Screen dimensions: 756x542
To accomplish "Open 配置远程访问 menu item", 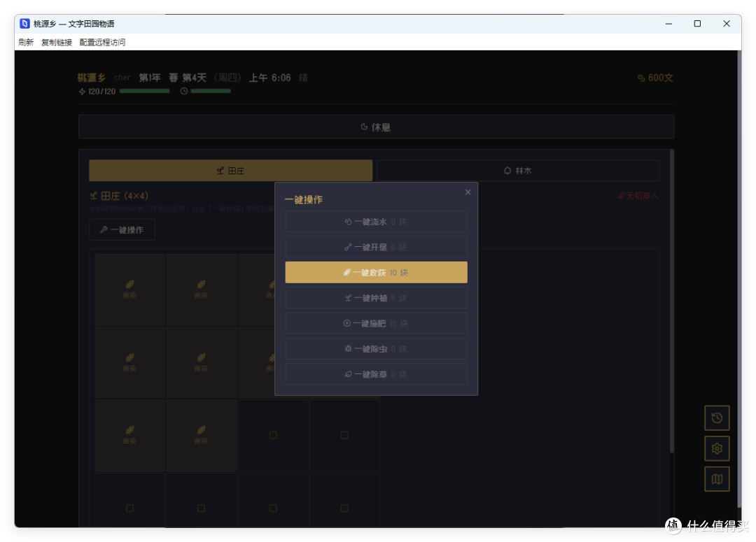I will [x=102, y=43].
